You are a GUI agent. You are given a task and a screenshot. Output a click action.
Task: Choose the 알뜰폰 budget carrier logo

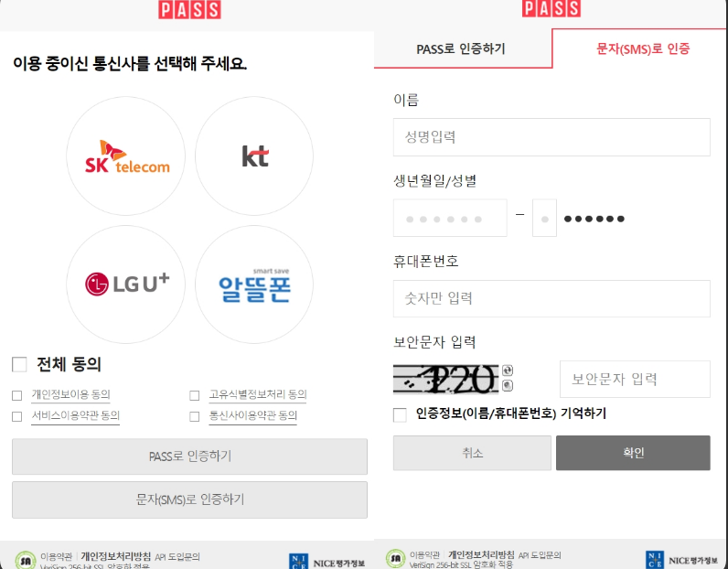click(x=254, y=284)
